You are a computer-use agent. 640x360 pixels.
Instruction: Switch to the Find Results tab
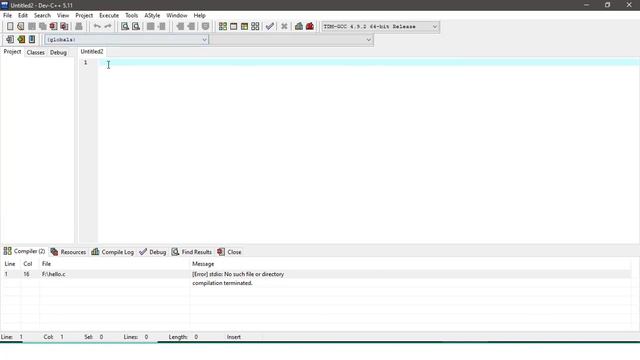click(x=191, y=252)
